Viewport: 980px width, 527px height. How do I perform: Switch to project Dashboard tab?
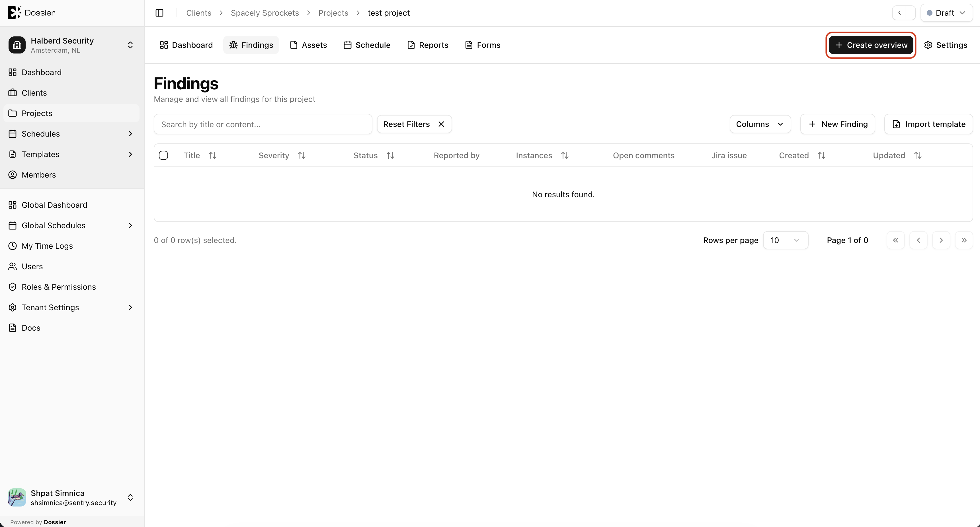click(186, 45)
